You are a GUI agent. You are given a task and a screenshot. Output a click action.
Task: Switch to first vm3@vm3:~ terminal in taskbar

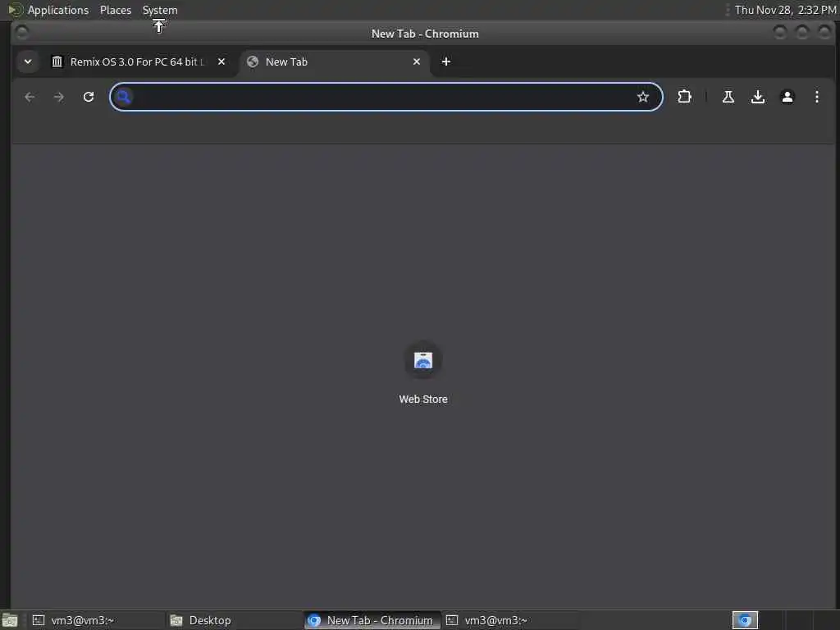[97, 620]
